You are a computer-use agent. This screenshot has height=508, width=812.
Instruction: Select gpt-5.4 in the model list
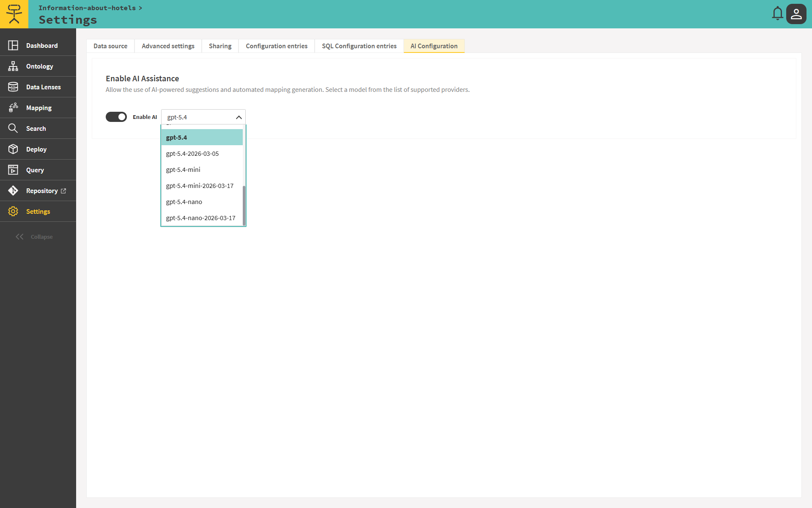click(x=202, y=138)
